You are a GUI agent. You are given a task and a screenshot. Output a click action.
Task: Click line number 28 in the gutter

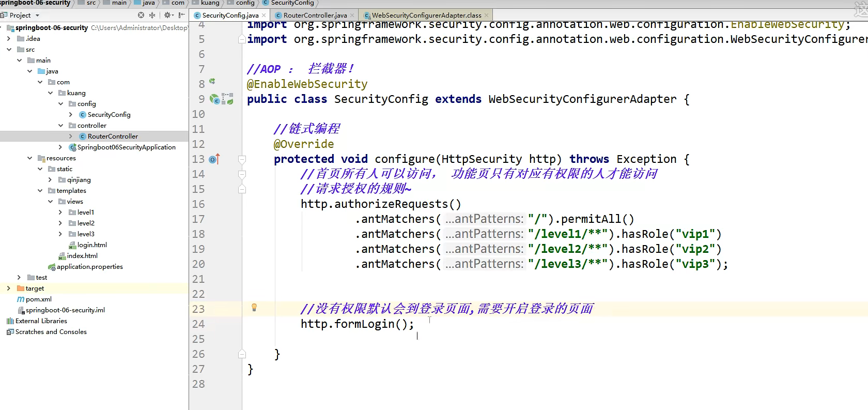point(198,384)
